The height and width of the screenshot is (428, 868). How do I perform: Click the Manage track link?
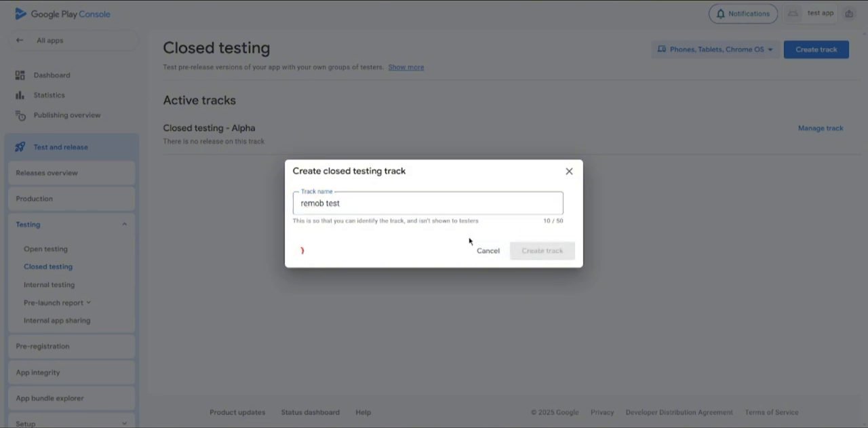821,128
